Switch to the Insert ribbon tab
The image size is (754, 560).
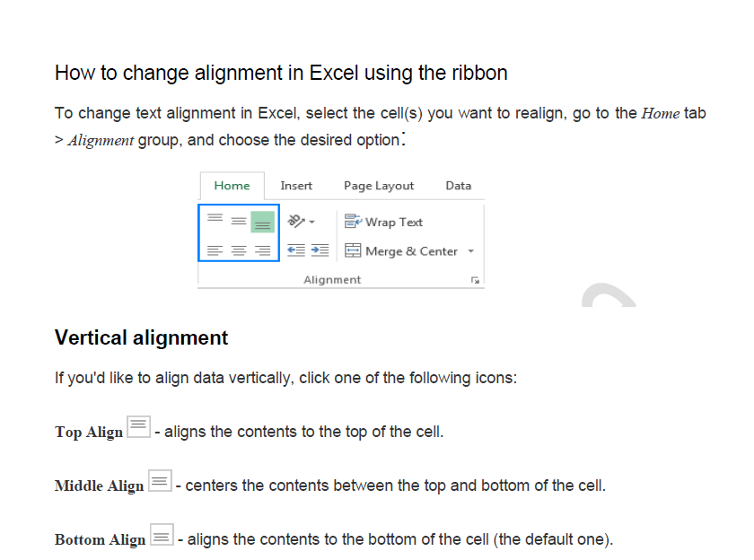pyautogui.click(x=296, y=186)
